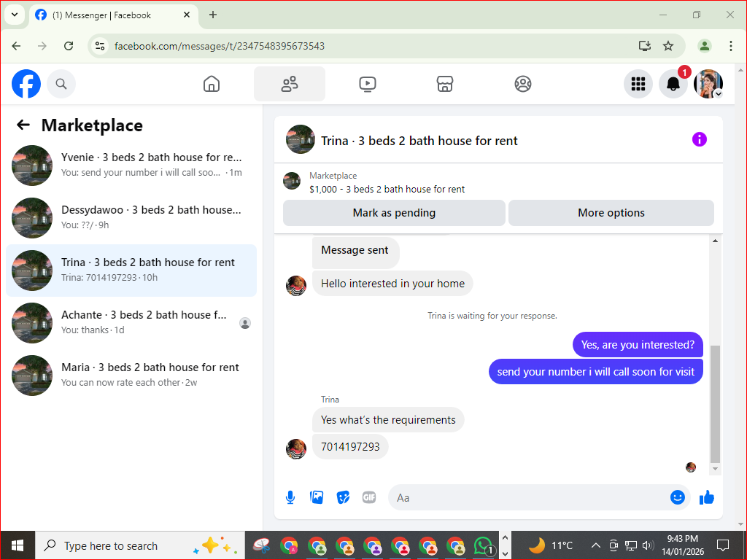
Task: Click the Facebook logo
Action: (x=26, y=84)
